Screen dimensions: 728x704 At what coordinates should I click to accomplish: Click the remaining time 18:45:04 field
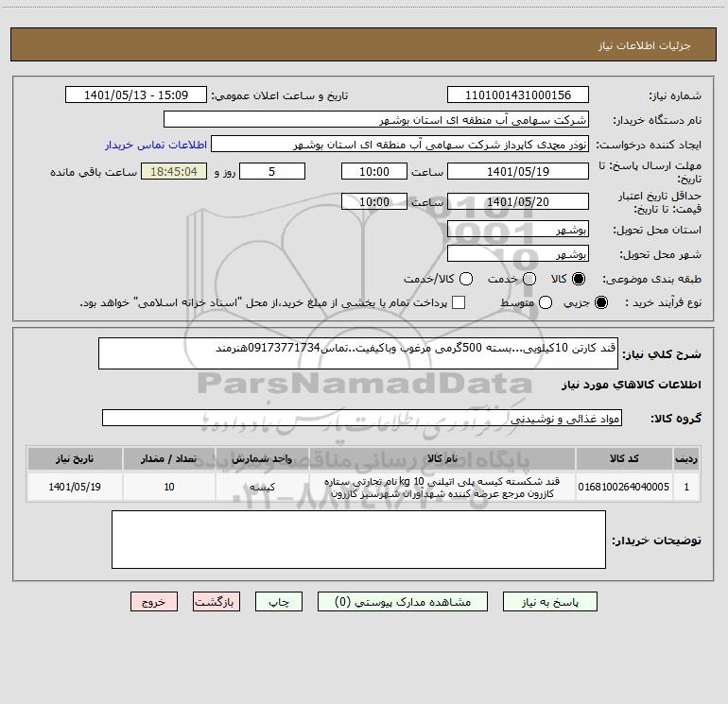click(174, 172)
